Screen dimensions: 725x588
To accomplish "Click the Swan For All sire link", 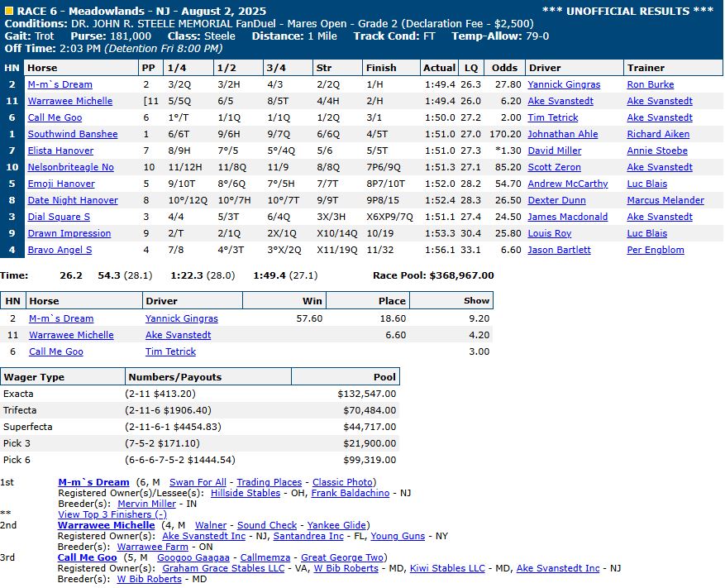I will (198, 482).
